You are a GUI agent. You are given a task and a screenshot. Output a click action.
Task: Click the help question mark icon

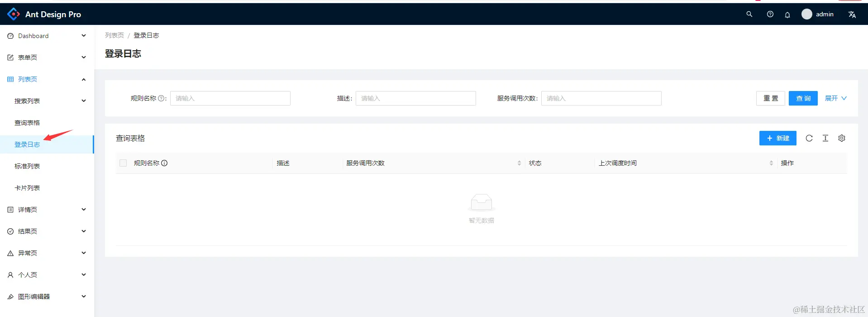click(x=770, y=14)
